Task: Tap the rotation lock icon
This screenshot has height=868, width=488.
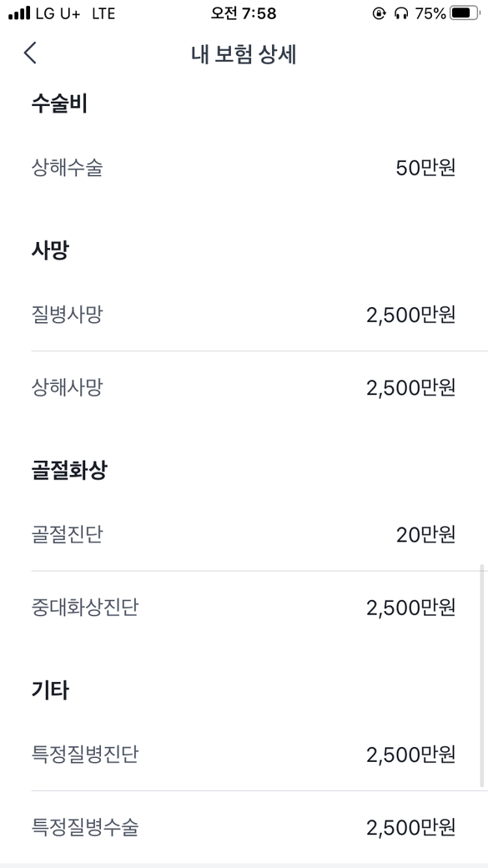Action: [x=379, y=14]
